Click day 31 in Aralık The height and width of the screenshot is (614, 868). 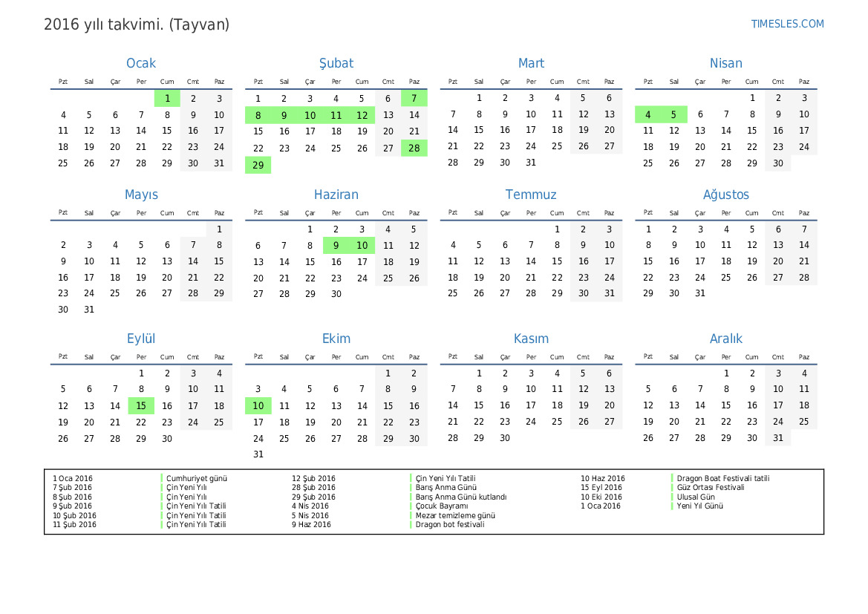click(777, 438)
